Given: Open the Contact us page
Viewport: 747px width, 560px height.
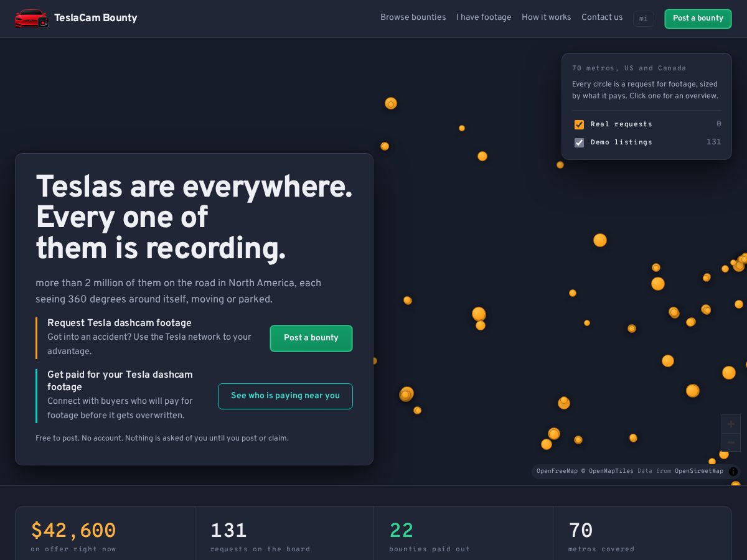Looking at the screenshot, I should point(602,17).
